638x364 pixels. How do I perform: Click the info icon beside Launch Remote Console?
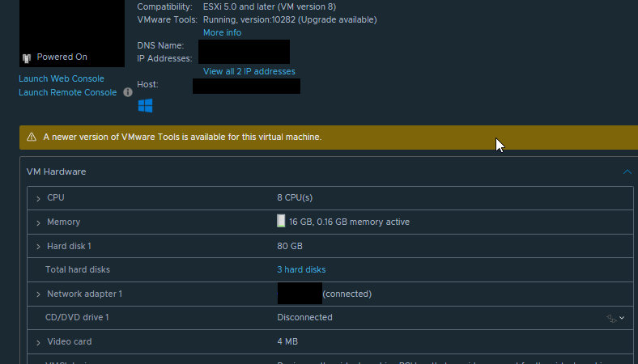(128, 93)
